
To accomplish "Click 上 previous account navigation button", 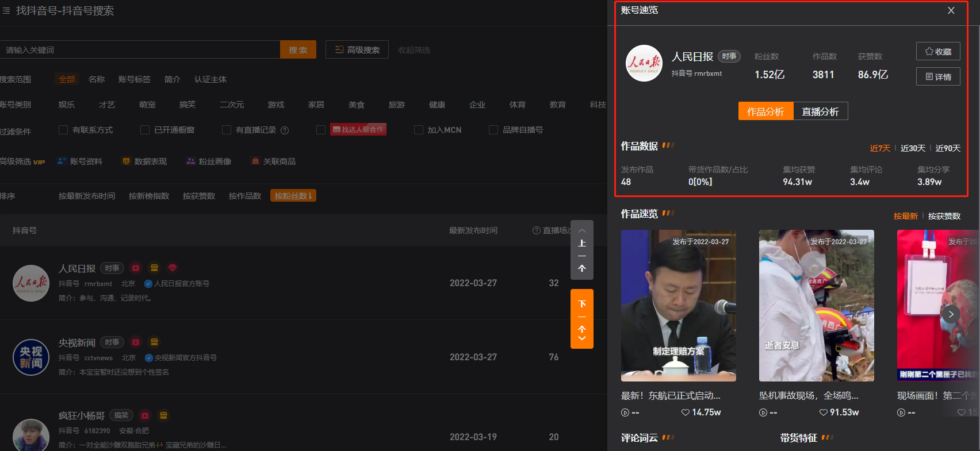I will point(582,250).
